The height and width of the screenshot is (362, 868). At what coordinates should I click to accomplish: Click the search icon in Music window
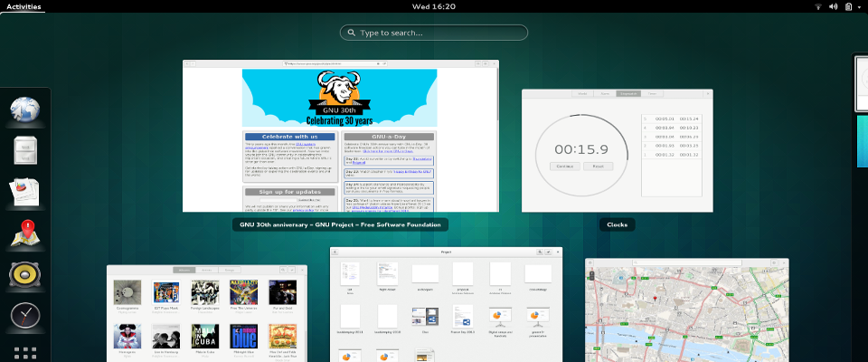(282, 270)
